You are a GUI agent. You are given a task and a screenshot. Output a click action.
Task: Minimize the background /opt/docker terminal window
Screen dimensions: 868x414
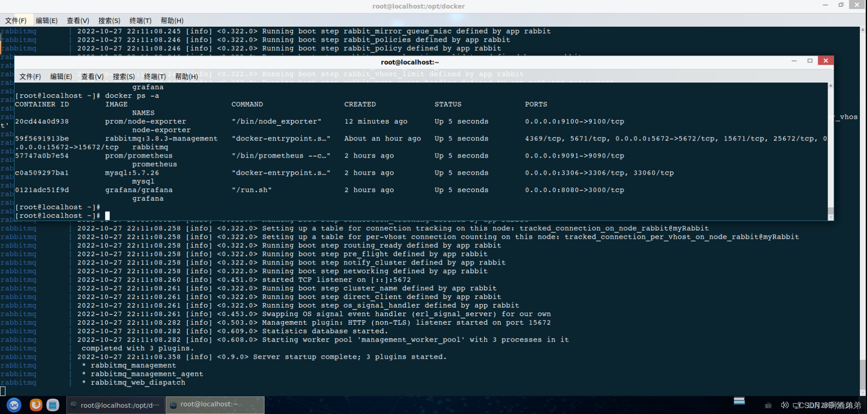[x=825, y=5]
